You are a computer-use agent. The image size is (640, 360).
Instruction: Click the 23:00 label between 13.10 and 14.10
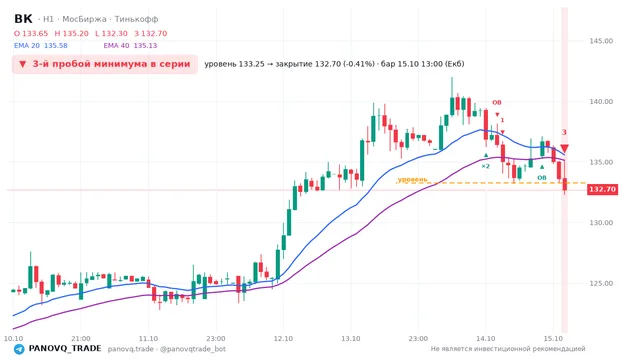point(418,338)
